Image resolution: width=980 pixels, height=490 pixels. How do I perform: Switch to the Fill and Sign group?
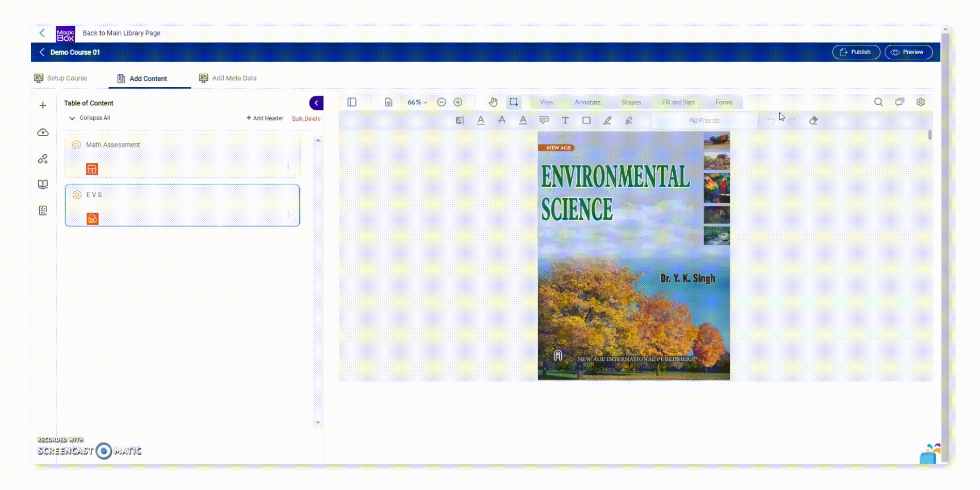tap(678, 102)
